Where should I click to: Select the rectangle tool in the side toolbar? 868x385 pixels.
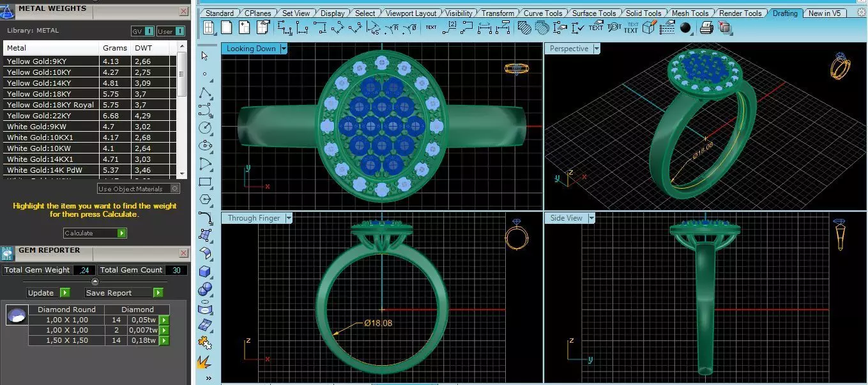click(205, 182)
